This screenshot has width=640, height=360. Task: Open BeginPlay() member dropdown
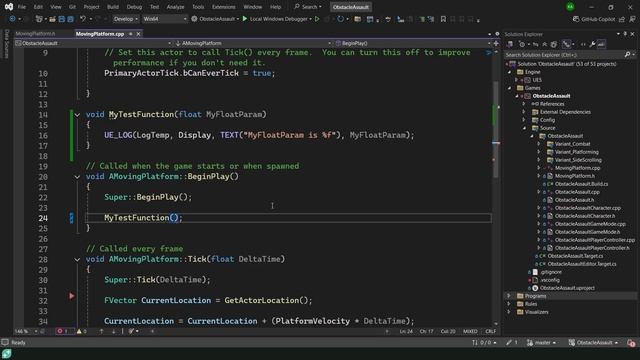[x=413, y=43]
